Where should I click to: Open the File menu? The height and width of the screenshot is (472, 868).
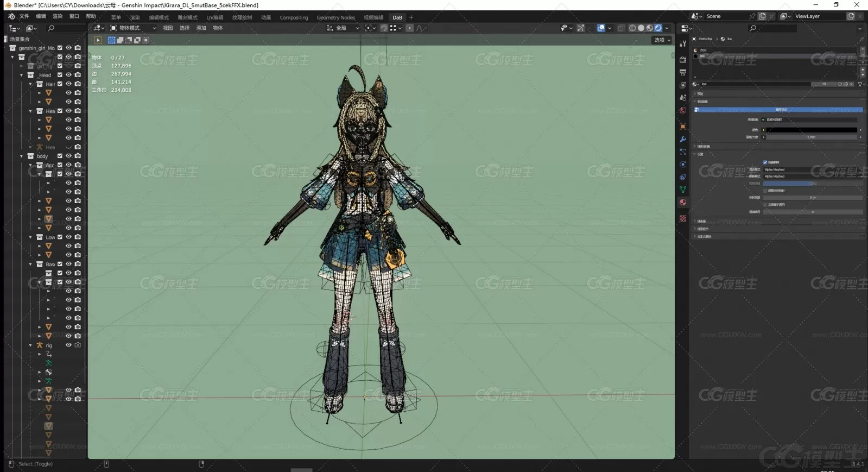coord(24,16)
